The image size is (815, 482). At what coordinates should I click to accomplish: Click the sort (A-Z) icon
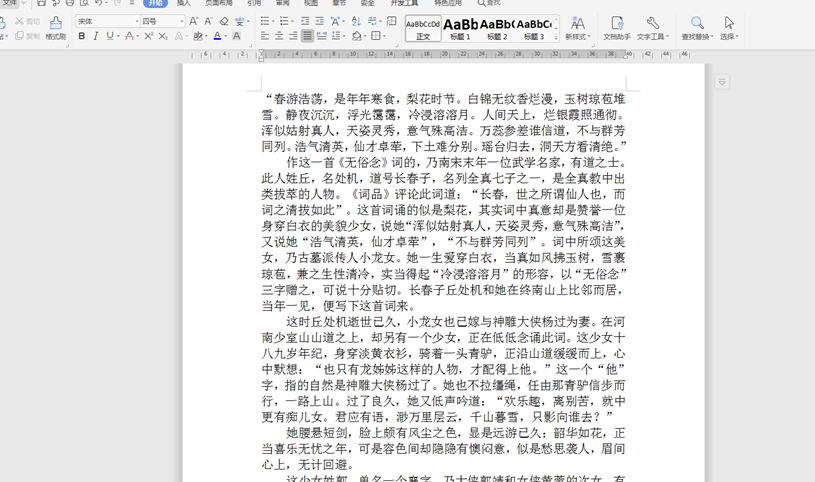(356, 21)
